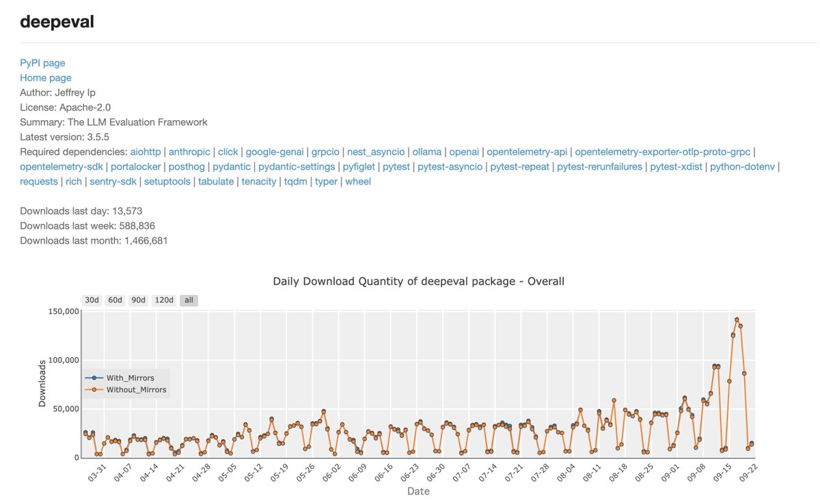Open the aiohttp dependency link
Screen dimensions: 820x504
tap(144, 152)
